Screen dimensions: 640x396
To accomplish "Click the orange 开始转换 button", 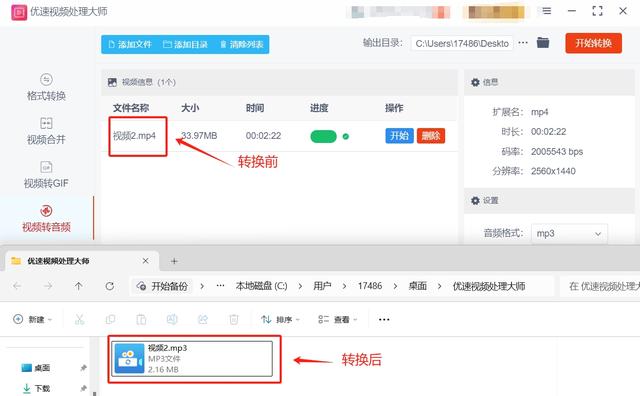I will point(593,43).
